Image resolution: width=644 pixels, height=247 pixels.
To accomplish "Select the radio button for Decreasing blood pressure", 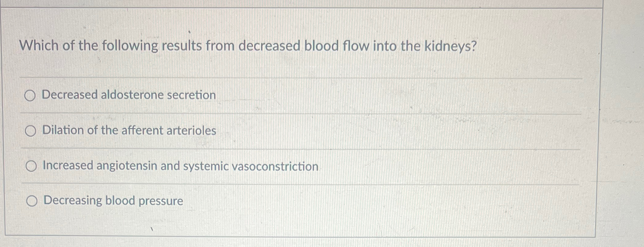I will [32, 201].
